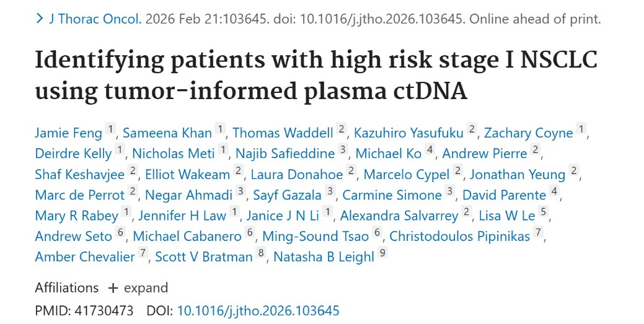
Task: Open author Thomas Waddell's link
Action: pyautogui.click(x=283, y=133)
